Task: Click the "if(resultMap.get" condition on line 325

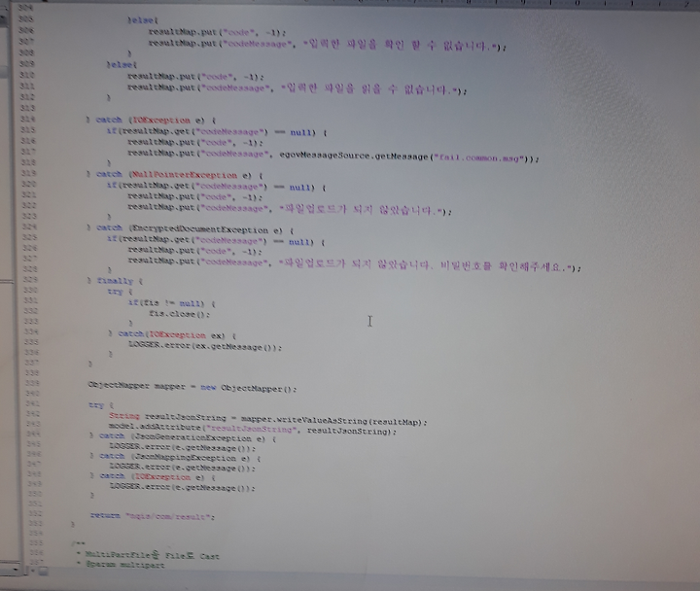Action: point(216,241)
